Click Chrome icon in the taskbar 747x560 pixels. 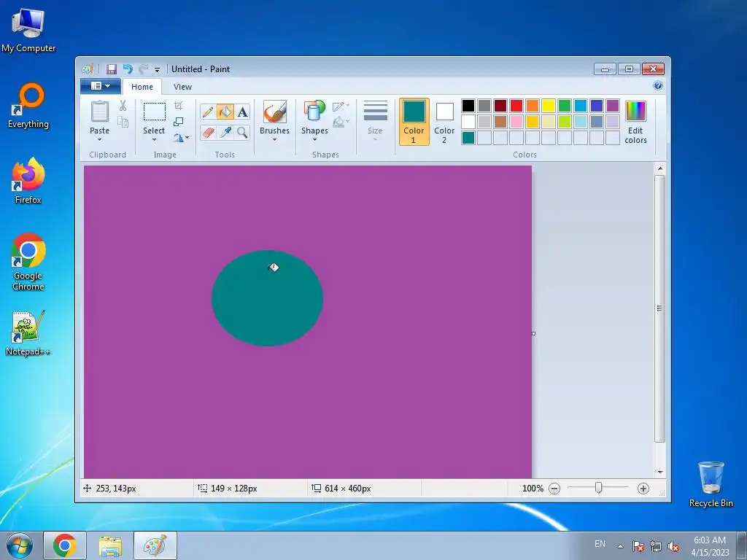(x=65, y=545)
